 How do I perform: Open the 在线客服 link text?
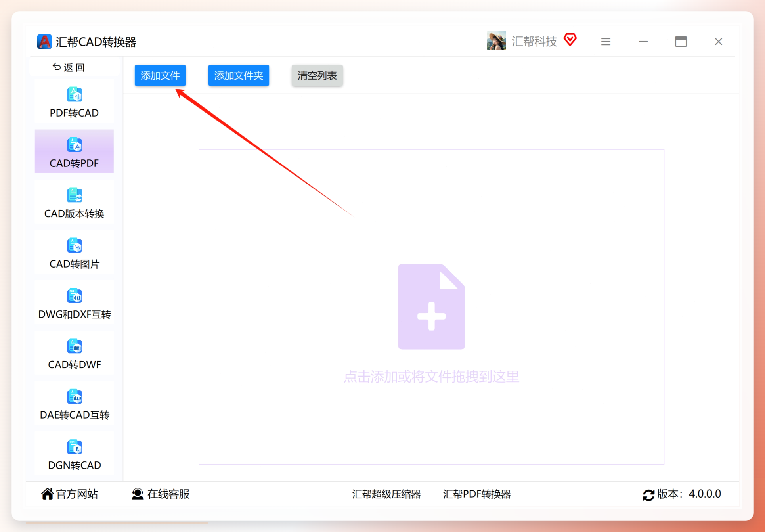click(168, 494)
